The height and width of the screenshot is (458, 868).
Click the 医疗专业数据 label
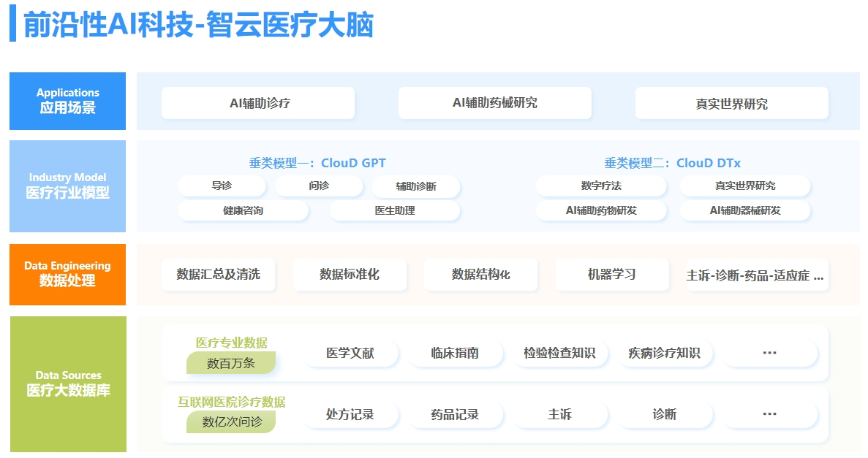[231, 343]
